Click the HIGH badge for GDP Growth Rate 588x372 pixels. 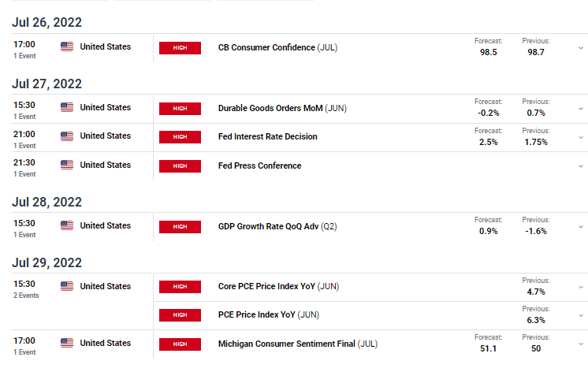coord(180,226)
